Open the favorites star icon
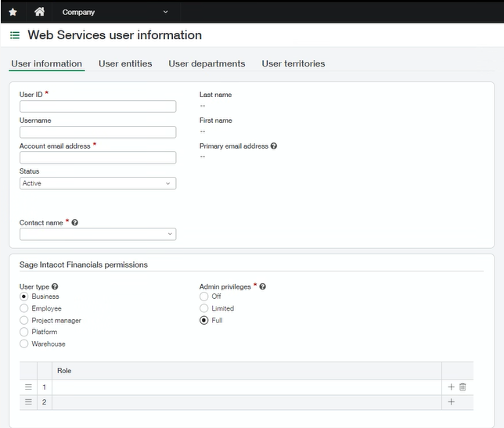Screen dimensions: 504x428 pyautogui.click(x=13, y=13)
